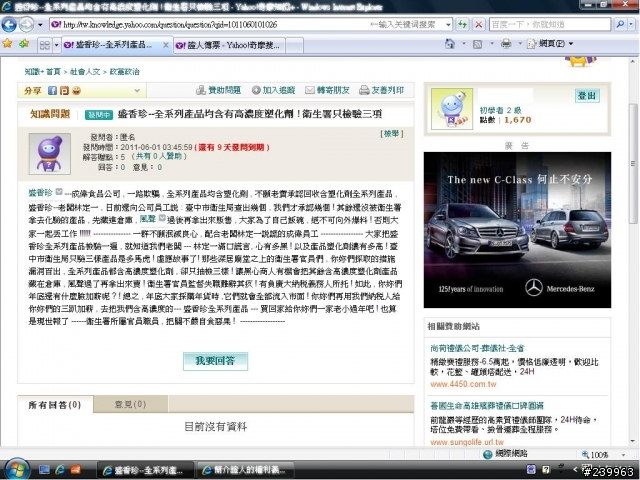Image resolution: width=640 pixels, height=480 pixels.
Task: Click the address bar URL field
Action: [208, 24]
